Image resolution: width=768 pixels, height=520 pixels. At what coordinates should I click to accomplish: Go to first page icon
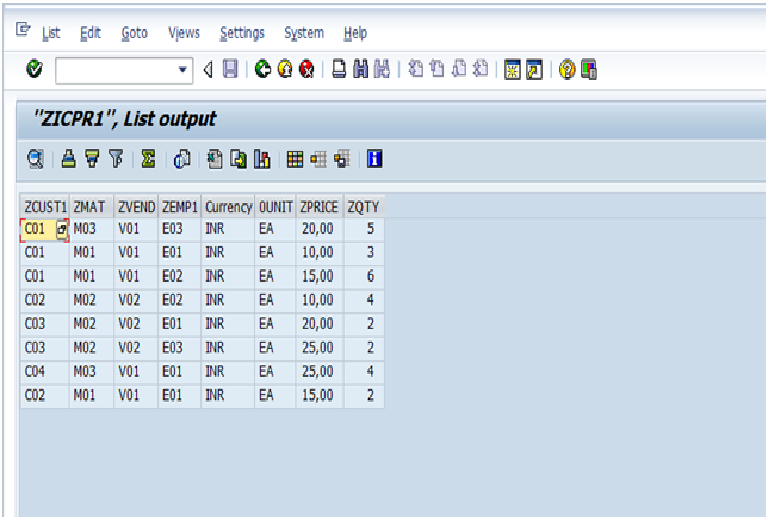tap(416, 69)
